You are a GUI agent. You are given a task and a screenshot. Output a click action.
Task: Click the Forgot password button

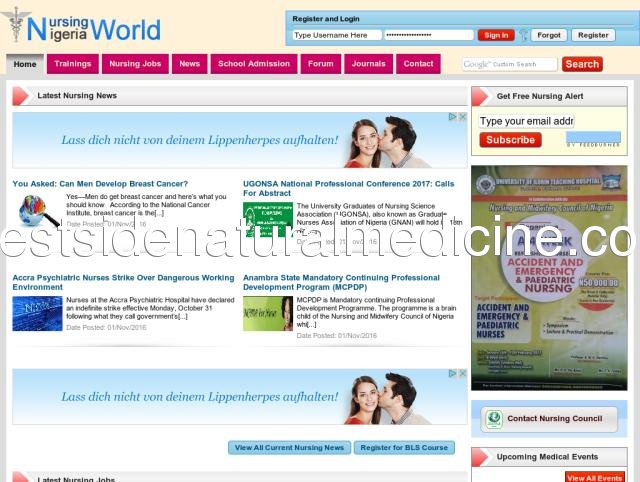click(549, 35)
